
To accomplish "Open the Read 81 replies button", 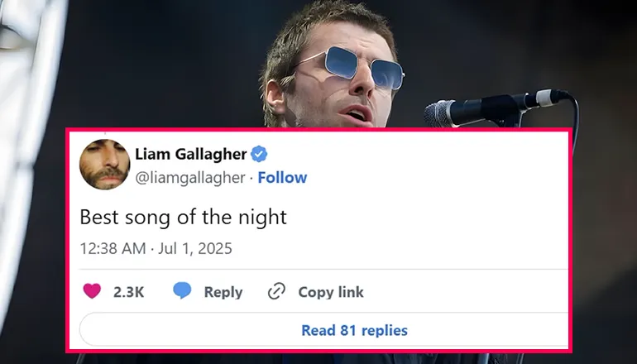I will click(x=354, y=330).
